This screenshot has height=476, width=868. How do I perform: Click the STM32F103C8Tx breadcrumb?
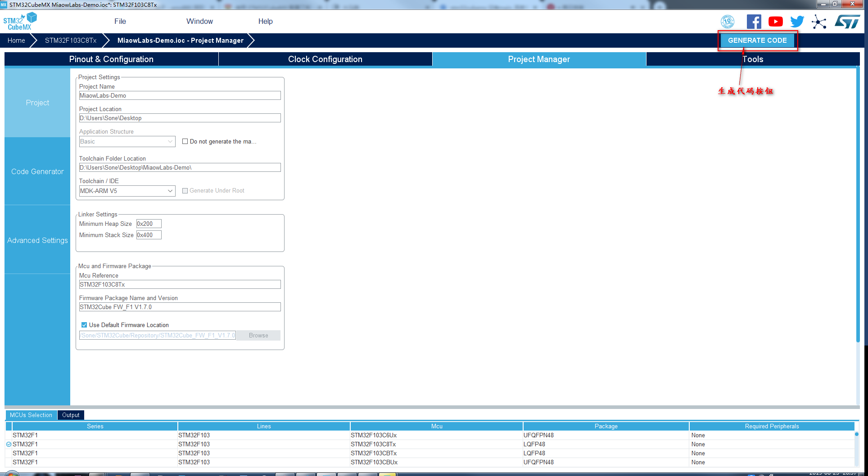tap(71, 40)
